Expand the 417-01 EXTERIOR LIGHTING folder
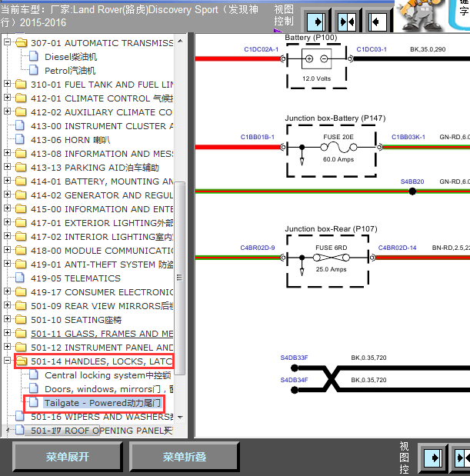Image resolution: width=470 pixels, height=476 pixels. tap(7, 222)
